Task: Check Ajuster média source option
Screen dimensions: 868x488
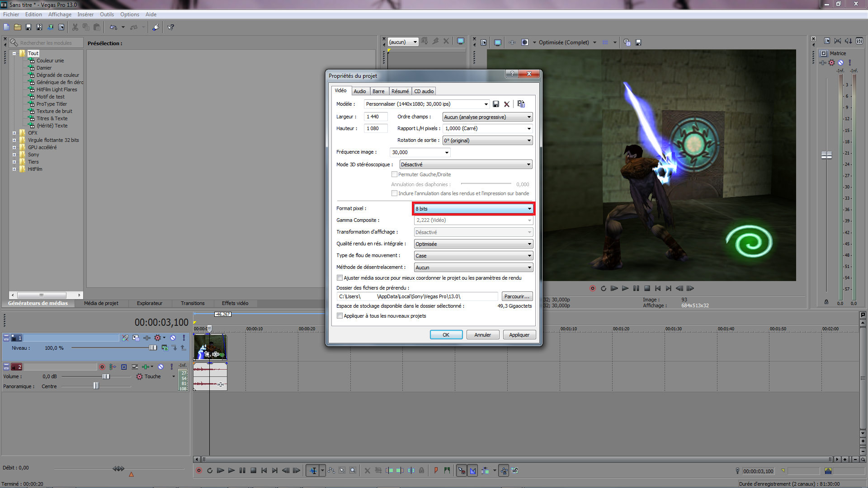Action: point(340,278)
